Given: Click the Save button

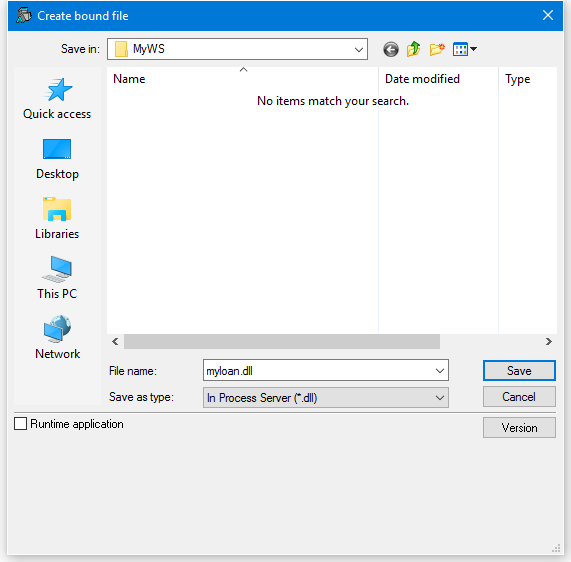Looking at the screenshot, I should (519, 371).
